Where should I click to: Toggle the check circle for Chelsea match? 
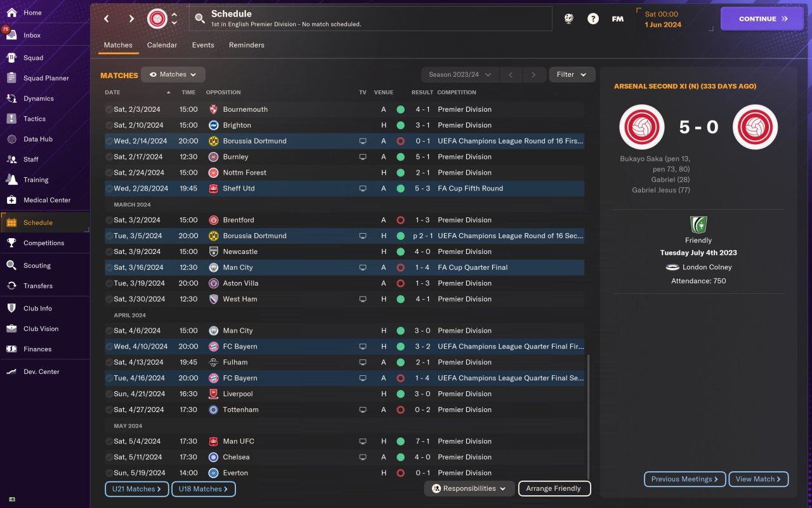pos(109,457)
